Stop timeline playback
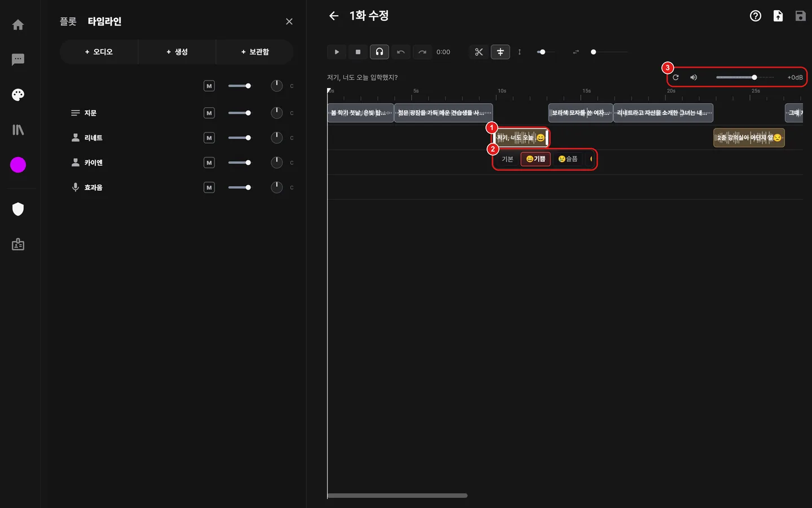812x508 pixels. click(358, 52)
